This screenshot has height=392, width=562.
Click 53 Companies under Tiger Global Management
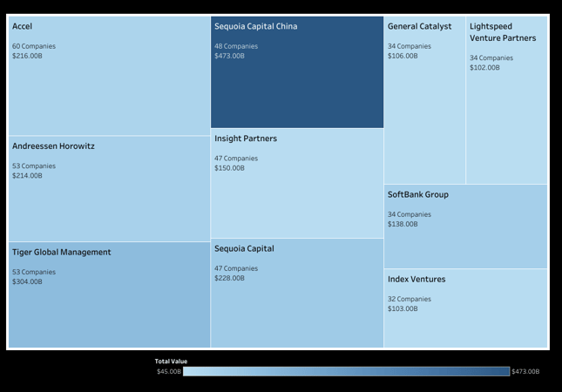pos(34,272)
